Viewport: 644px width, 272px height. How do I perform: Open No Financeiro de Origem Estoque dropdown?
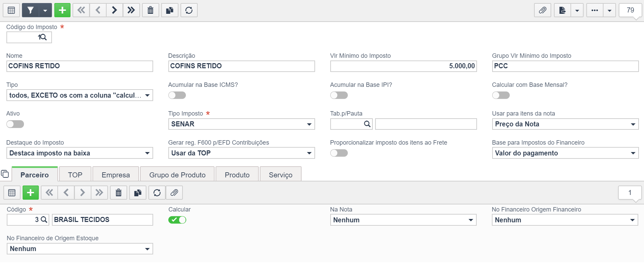(x=80, y=249)
